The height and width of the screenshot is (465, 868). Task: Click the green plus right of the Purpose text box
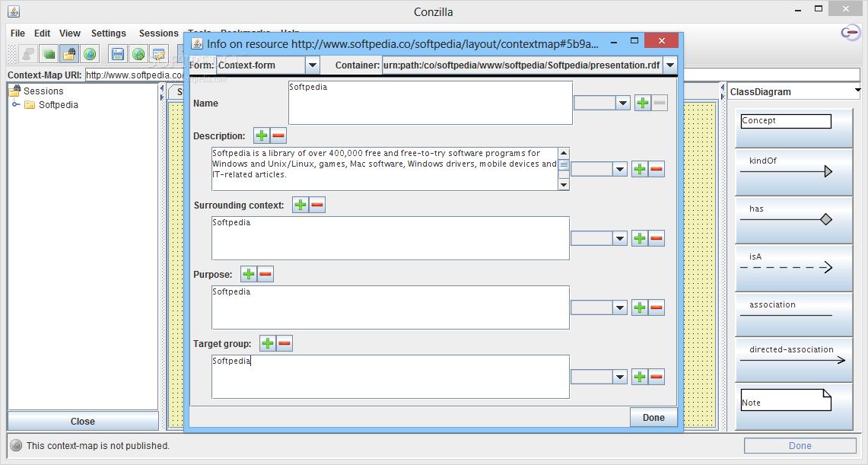tap(640, 307)
